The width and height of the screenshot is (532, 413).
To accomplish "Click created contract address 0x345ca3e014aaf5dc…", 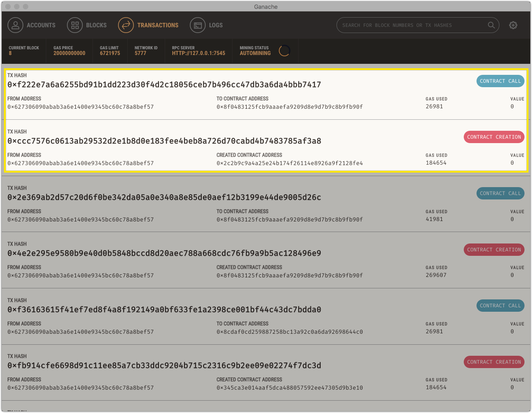I will 290,388.
